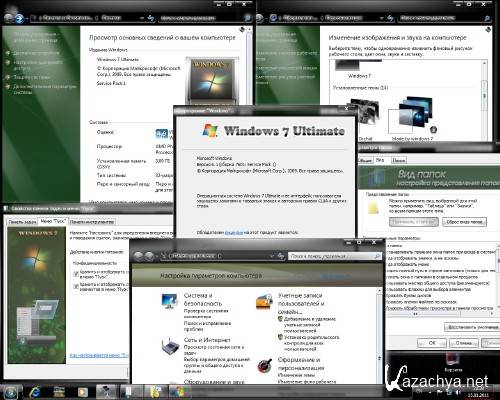Toggle the second Хранить и отображать checkbox
Image resolution: width=500 pixels, height=400 pixels.
pos(76,286)
